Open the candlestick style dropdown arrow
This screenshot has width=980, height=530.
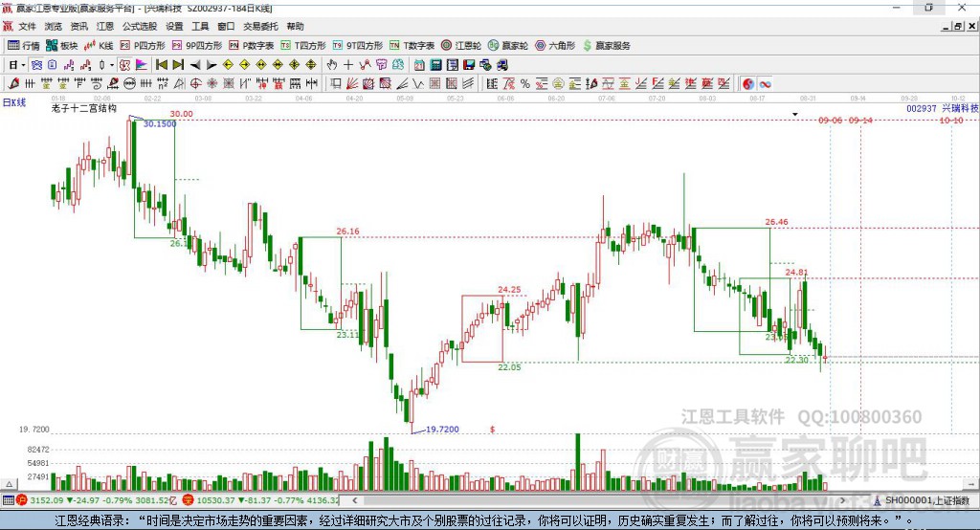[x=112, y=65]
